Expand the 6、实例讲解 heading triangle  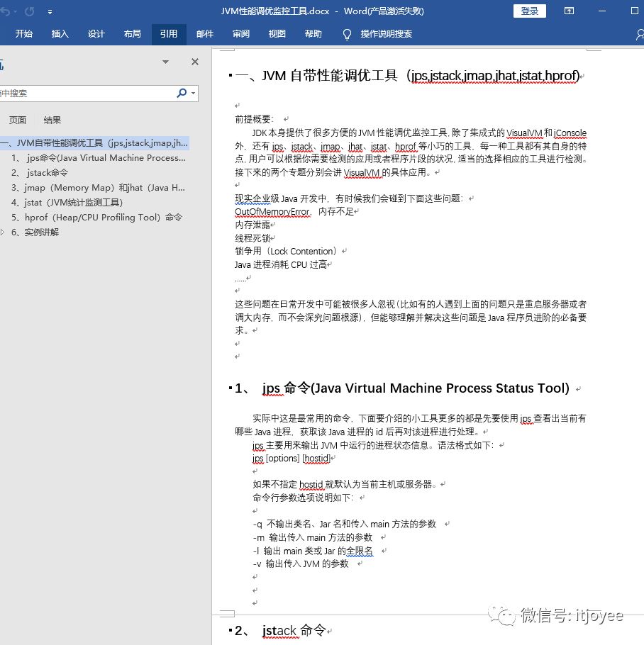coord(2,232)
